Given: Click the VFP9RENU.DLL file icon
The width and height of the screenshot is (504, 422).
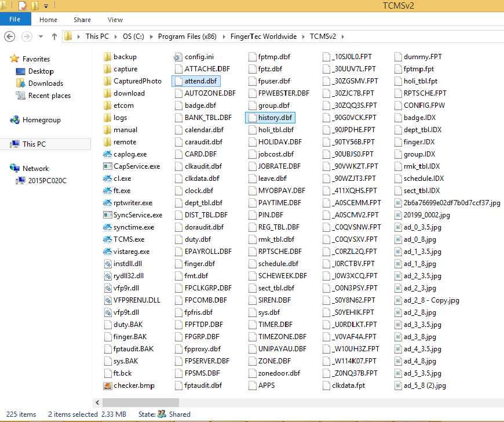Looking at the screenshot, I should pyautogui.click(x=107, y=300).
